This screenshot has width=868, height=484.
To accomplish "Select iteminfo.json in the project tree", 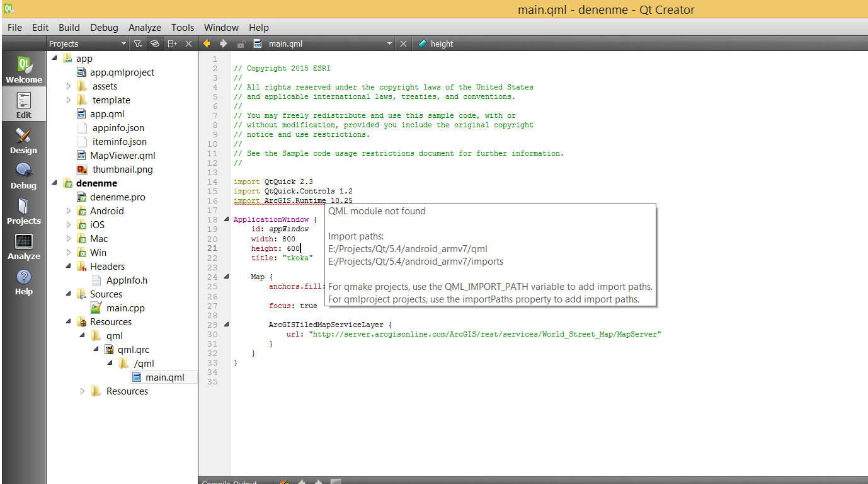I will (x=120, y=142).
